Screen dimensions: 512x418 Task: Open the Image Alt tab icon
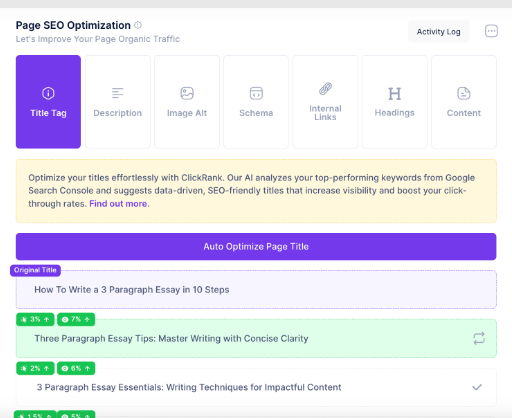click(187, 93)
